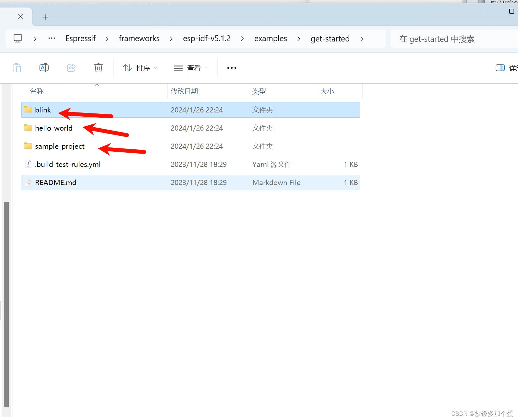The image size is (518, 420).
Task: Click the sample_project folder icon
Action: pyautogui.click(x=28, y=146)
